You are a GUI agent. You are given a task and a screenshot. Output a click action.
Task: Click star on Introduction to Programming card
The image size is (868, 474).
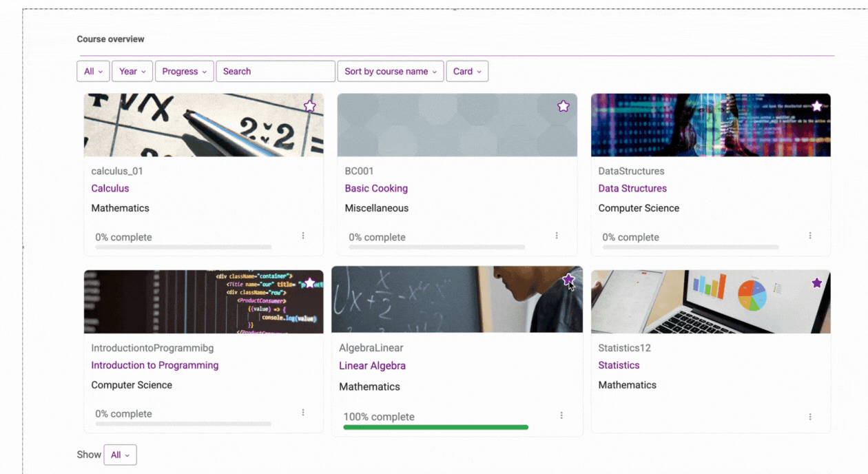click(x=310, y=283)
